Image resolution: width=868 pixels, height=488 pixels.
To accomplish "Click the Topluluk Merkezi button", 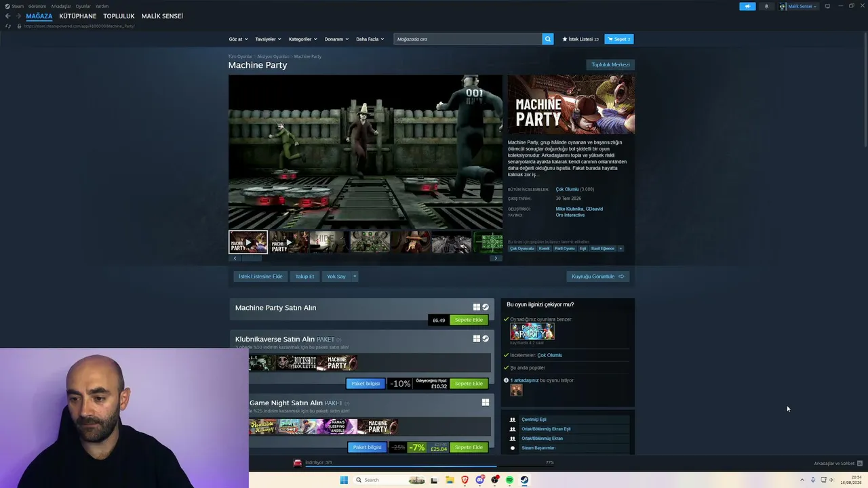I will tap(610, 65).
